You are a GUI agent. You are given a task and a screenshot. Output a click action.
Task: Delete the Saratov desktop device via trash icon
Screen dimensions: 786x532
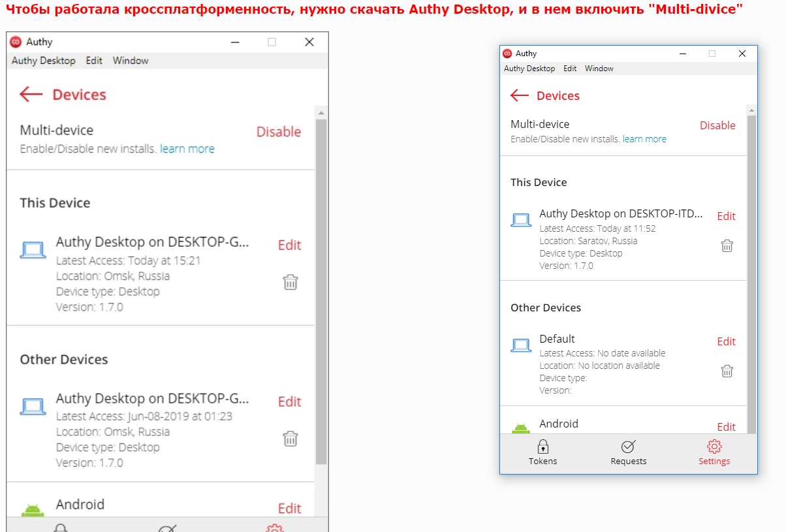(x=727, y=246)
